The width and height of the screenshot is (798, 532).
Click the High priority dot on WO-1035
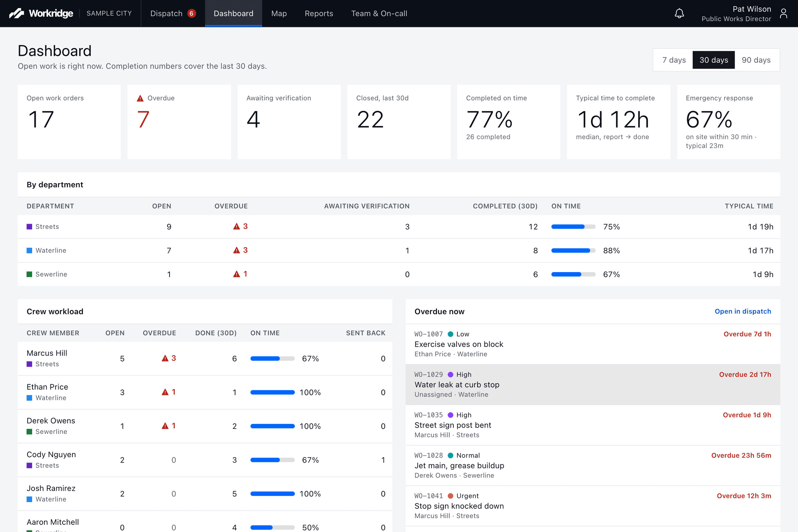(x=450, y=415)
